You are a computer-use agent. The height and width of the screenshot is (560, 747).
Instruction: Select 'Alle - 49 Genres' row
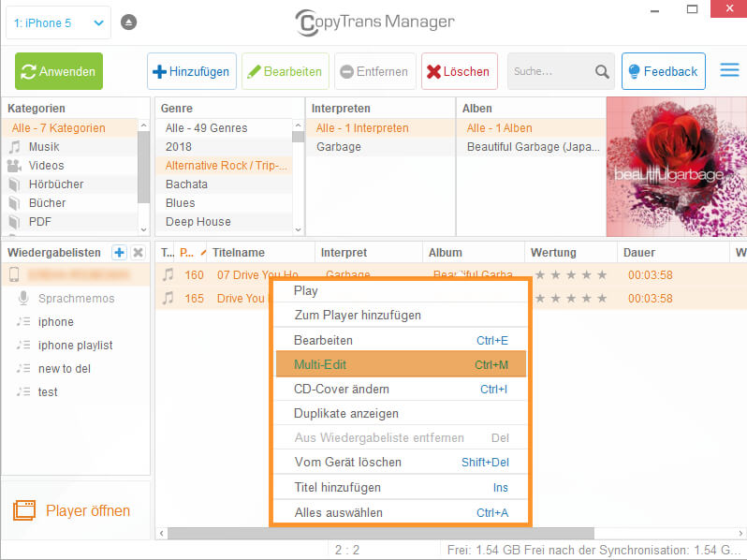[x=225, y=127]
